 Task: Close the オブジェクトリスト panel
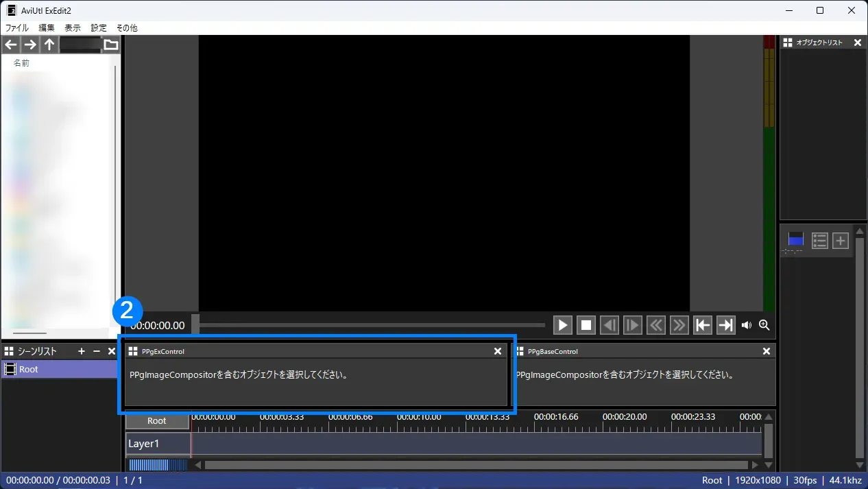[x=858, y=43]
